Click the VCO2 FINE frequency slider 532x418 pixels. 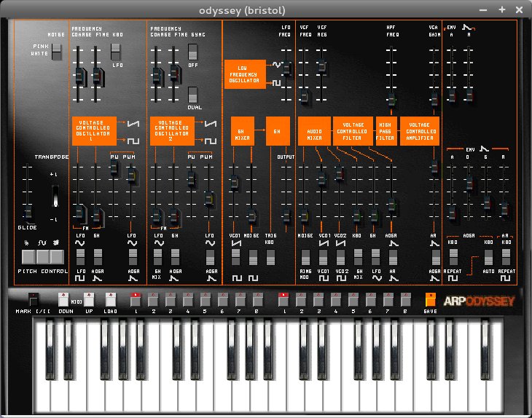pyautogui.click(x=174, y=74)
